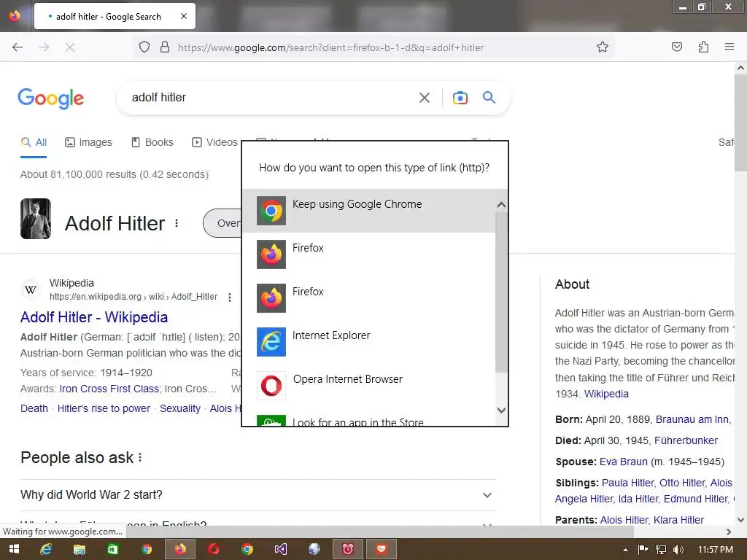Viewport: 747px width, 560px height.
Task: Expand Why did World War 2 start?
Action: pos(258,495)
